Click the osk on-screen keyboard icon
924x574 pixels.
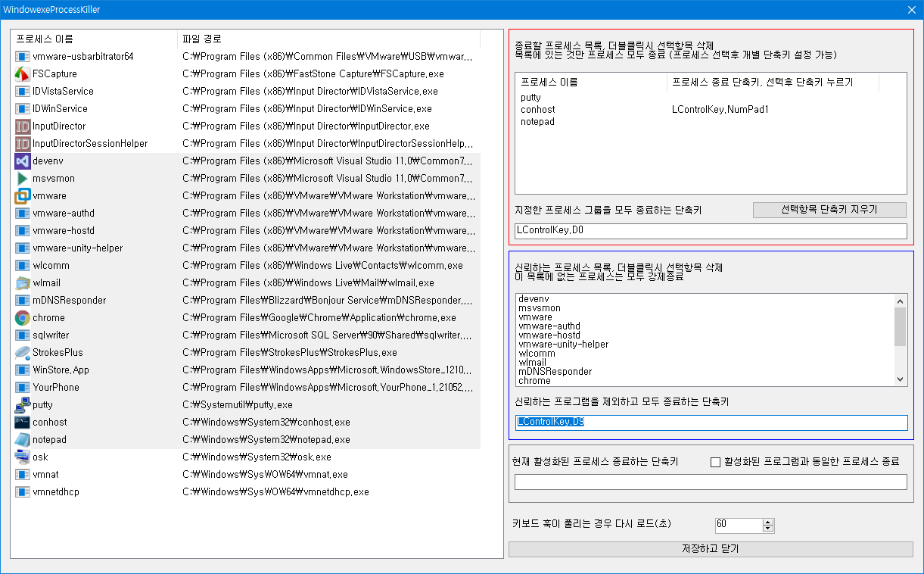click(x=22, y=457)
